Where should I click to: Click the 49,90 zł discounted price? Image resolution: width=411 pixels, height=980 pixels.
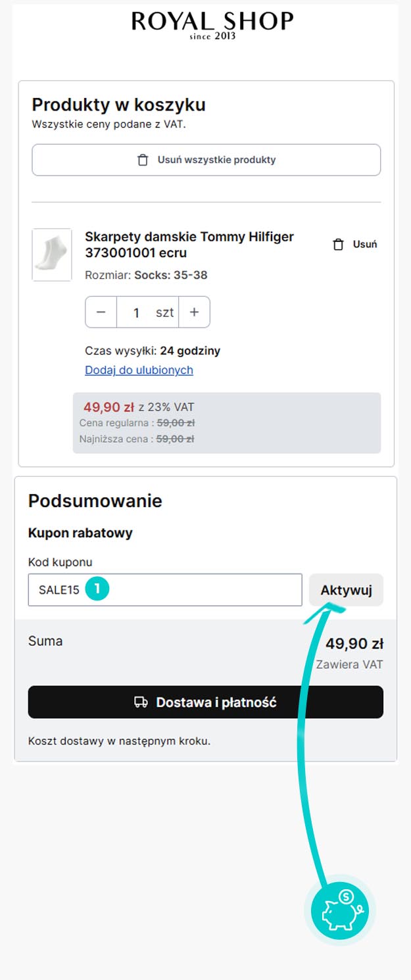coord(109,406)
